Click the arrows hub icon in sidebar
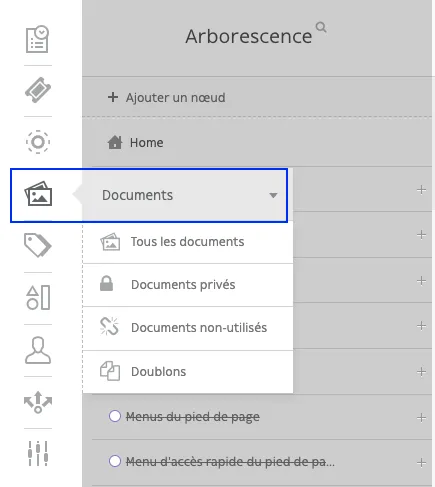Image resolution: width=435 pixels, height=487 pixels. pos(38,402)
